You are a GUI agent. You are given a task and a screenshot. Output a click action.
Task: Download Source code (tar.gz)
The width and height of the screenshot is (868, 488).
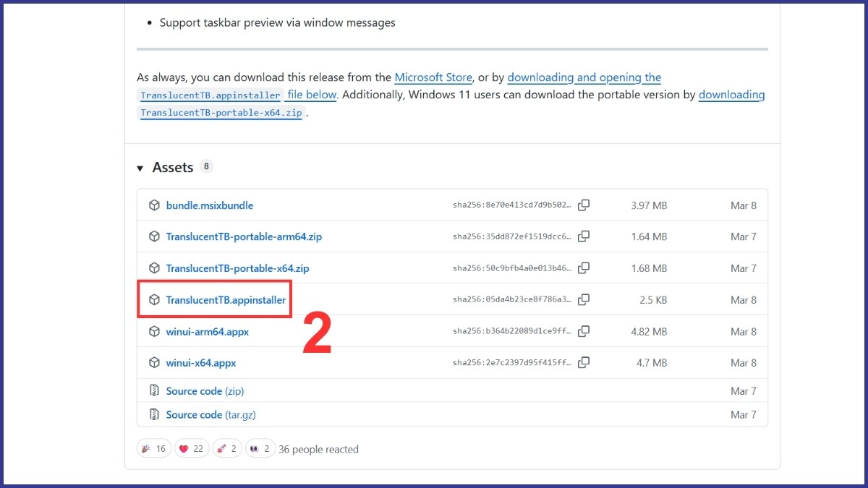coord(210,415)
